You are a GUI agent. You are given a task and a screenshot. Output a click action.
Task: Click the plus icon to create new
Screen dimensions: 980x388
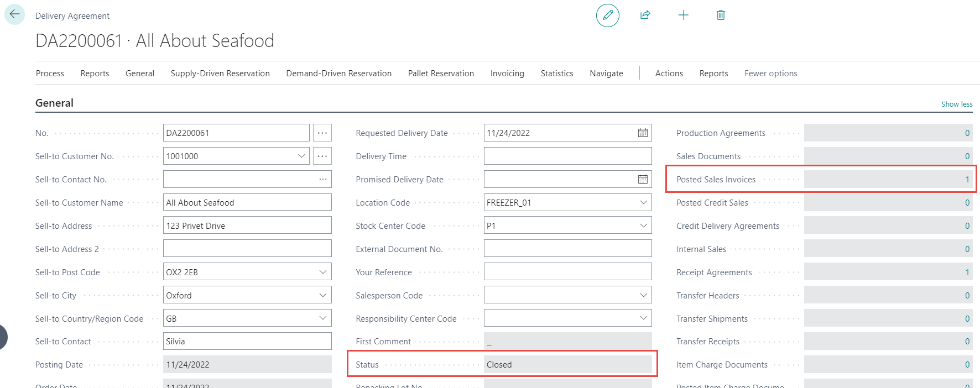coord(683,15)
